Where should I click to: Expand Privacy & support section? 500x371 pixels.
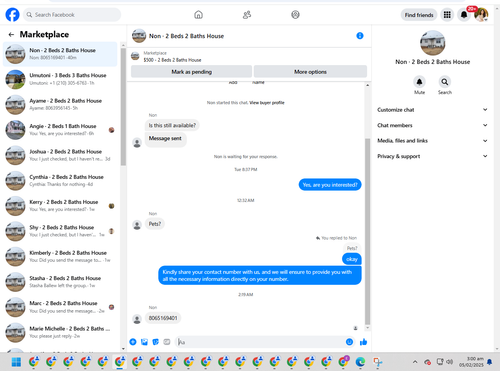432,156
